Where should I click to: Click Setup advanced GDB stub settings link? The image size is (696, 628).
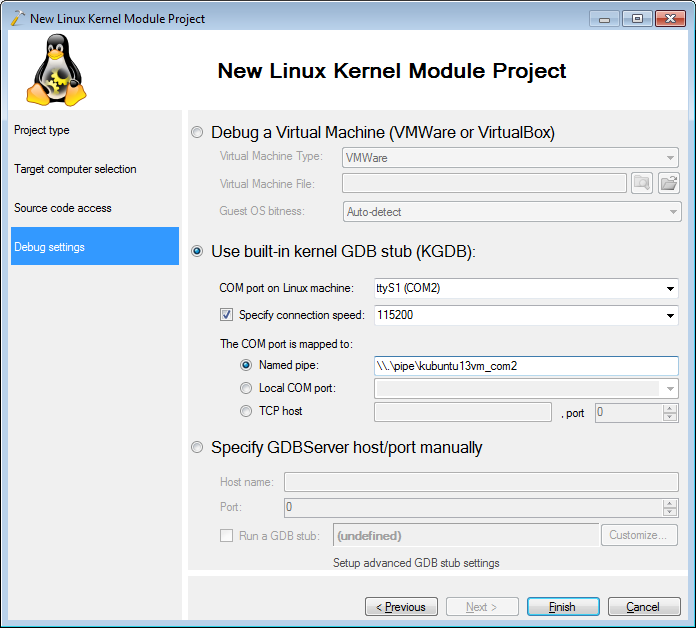(x=416, y=563)
